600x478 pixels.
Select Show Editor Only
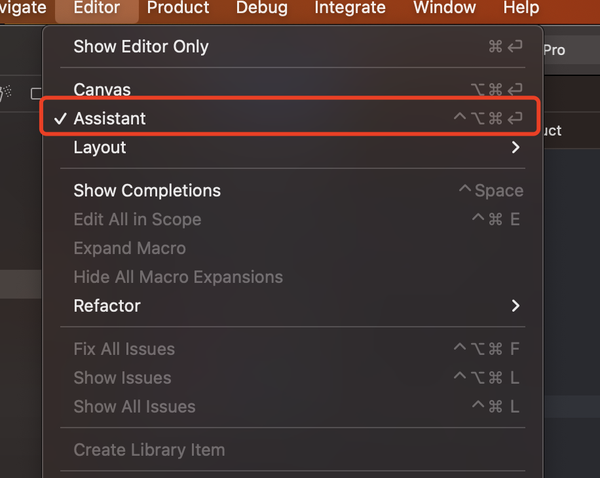(141, 46)
